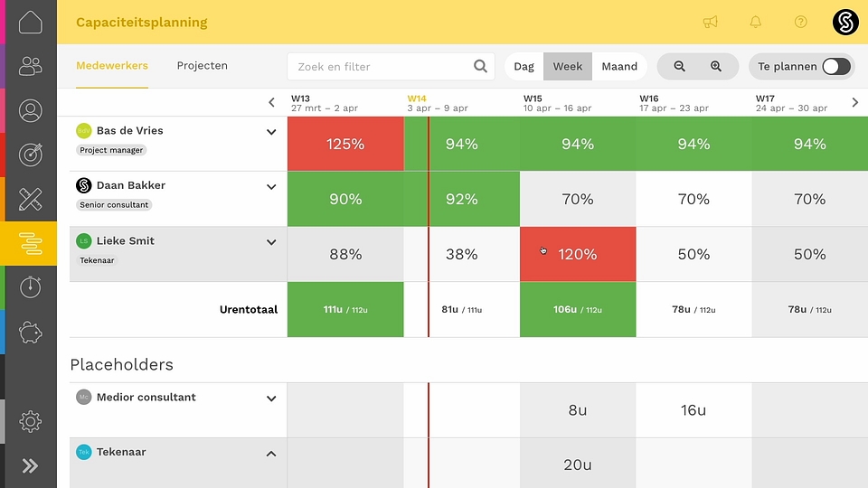
Task: Select the Dag view button
Action: click(x=524, y=66)
